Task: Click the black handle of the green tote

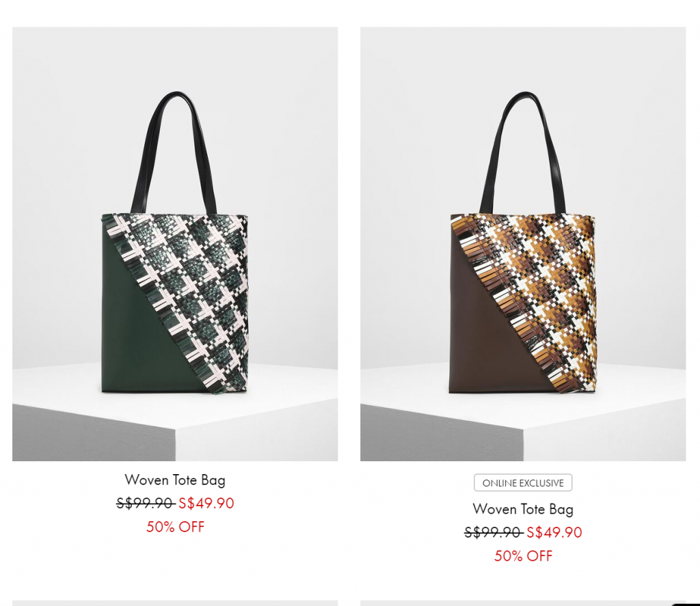Action: tap(173, 152)
